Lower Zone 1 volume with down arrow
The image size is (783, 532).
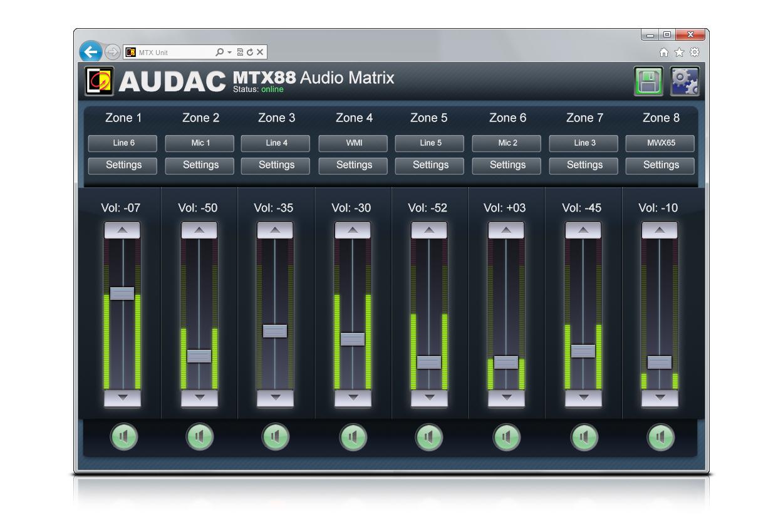[x=122, y=398]
